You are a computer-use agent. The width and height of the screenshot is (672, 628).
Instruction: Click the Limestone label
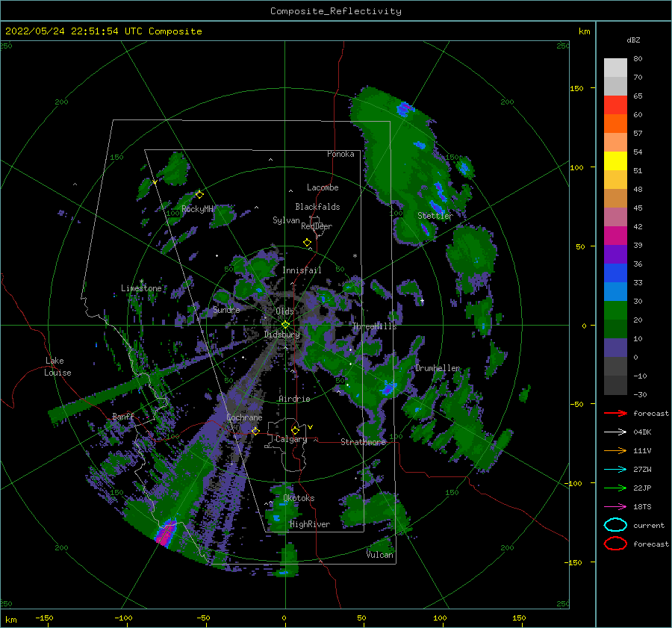[141, 288]
